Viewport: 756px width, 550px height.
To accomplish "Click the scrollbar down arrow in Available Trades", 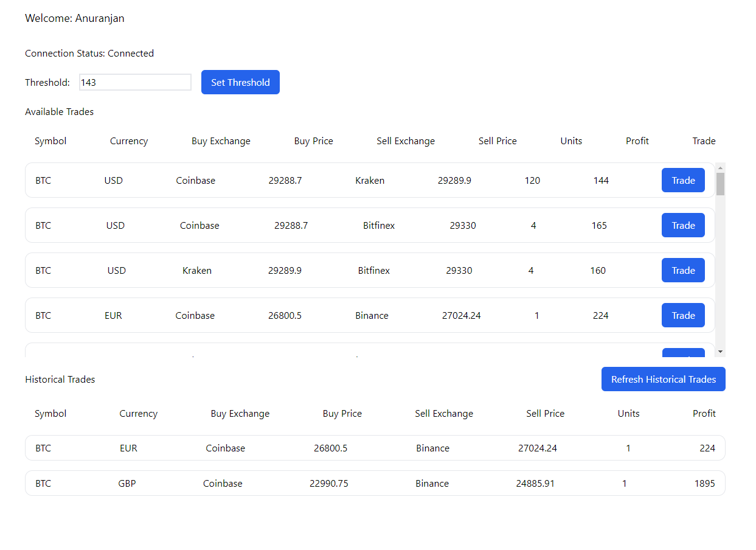I will [x=720, y=352].
